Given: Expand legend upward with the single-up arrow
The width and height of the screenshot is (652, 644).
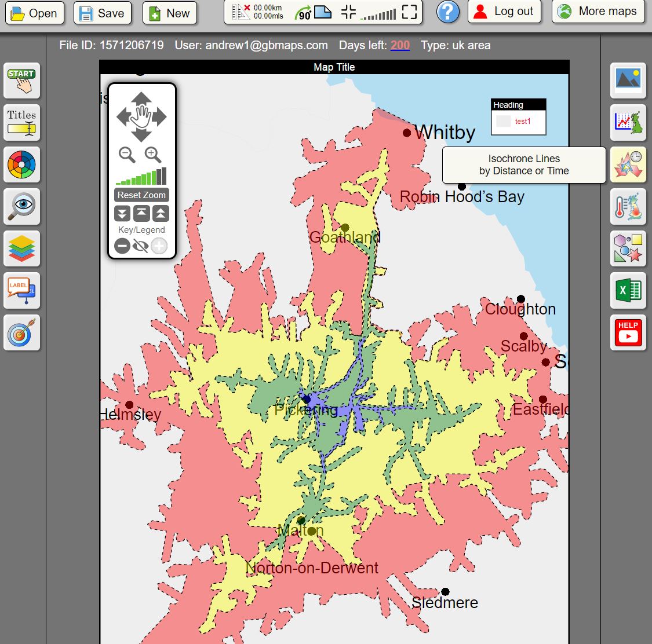Looking at the screenshot, I should (159, 213).
